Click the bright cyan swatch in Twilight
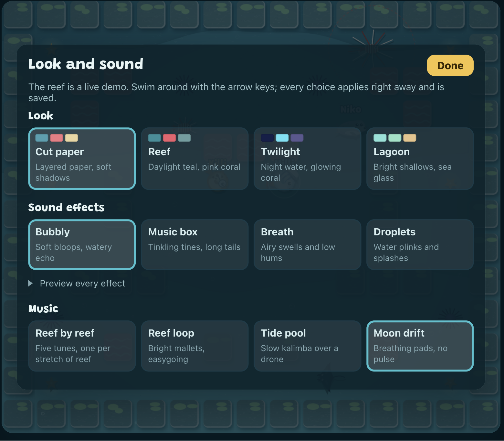The image size is (504, 441). 282,138
